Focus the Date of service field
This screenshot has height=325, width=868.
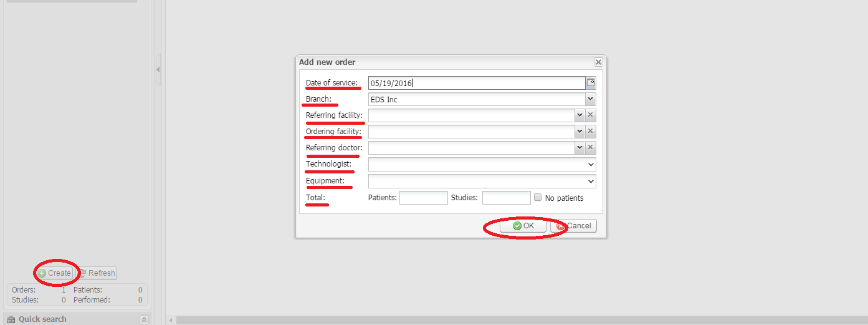point(477,83)
